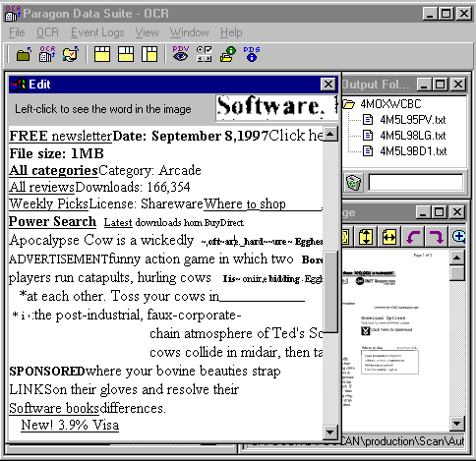Click the text field in Output Folder panel
This screenshot has width=476, height=461.
pos(415,182)
